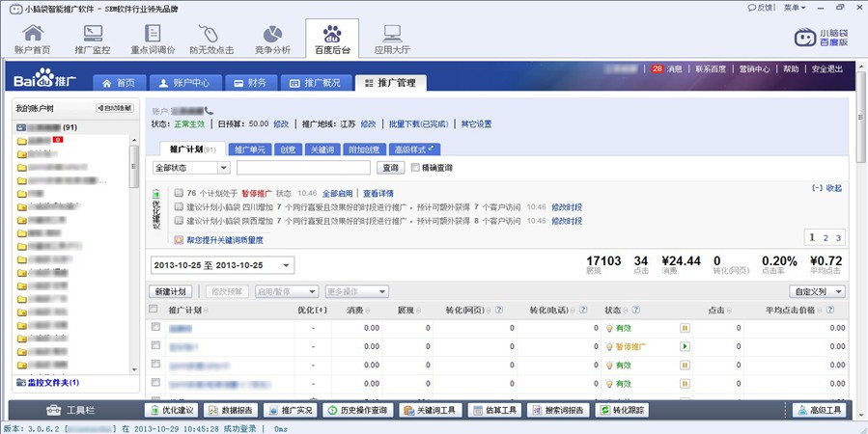Image resolution: width=868 pixels, height=434 pixels.
Task: Expand the 全部状态 status dropdown
Action: (x=192, y=168)
